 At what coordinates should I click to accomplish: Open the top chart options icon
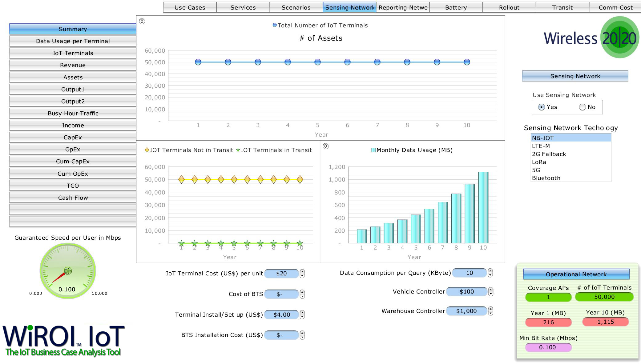pos(142,21)
